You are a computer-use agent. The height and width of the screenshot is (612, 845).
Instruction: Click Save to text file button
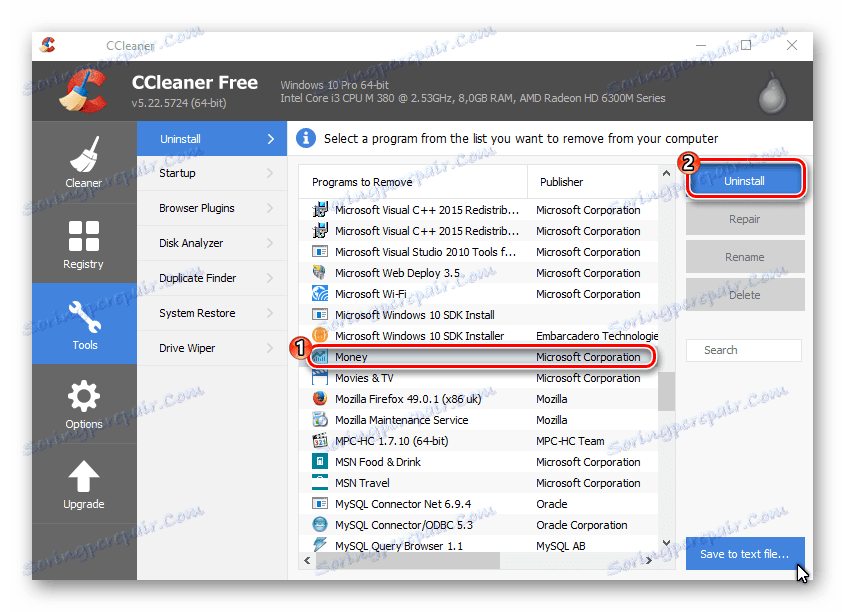(x=745, y=554)
